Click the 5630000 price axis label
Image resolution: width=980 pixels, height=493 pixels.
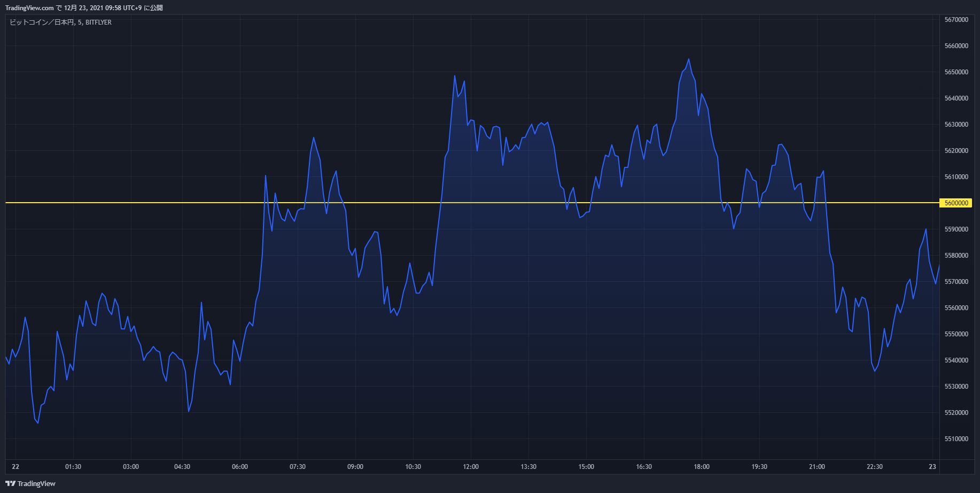tap(956, 125)
